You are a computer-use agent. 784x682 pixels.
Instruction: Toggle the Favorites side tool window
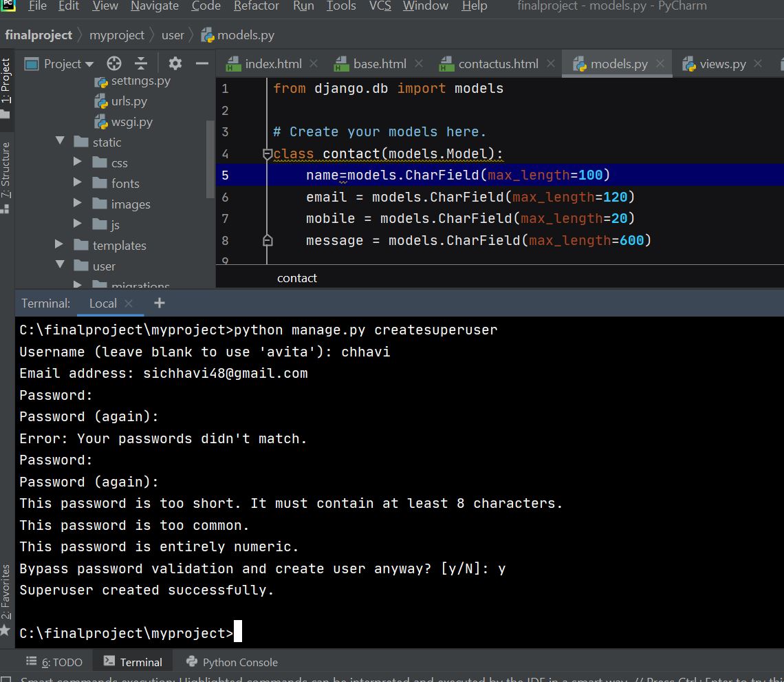[6, 599]
